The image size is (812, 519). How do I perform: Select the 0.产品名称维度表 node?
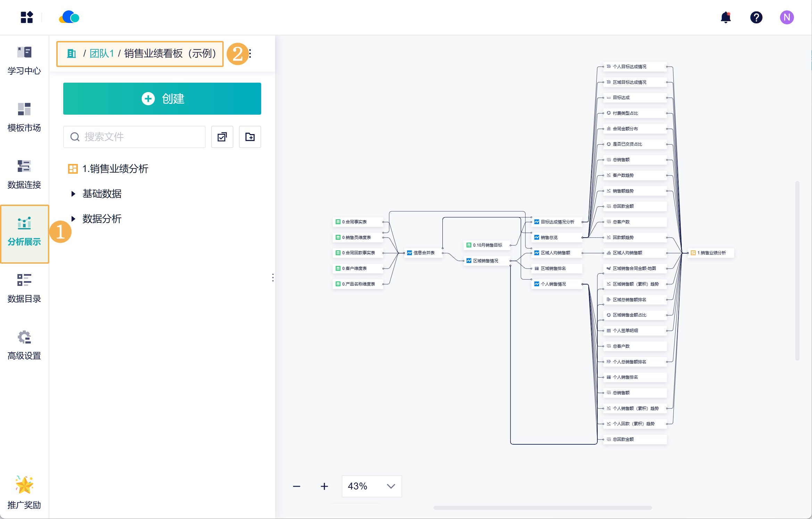[358, 284]
